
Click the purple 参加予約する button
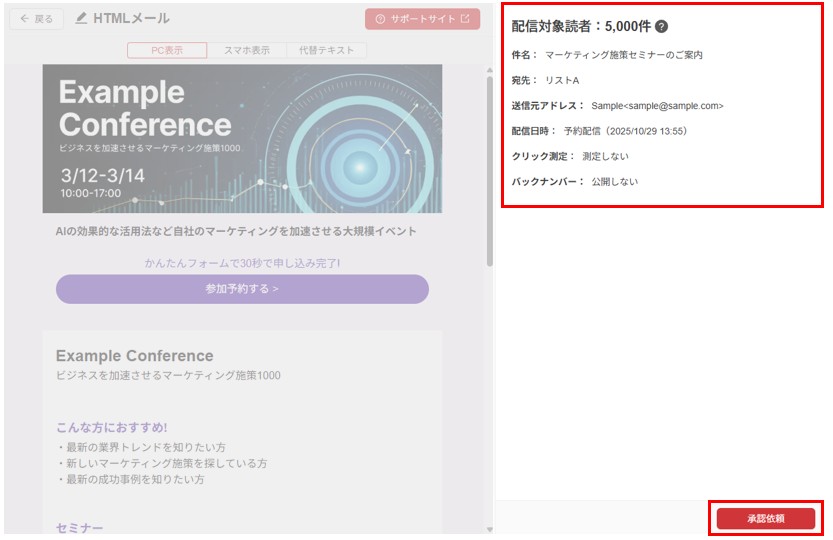[242, 289]
